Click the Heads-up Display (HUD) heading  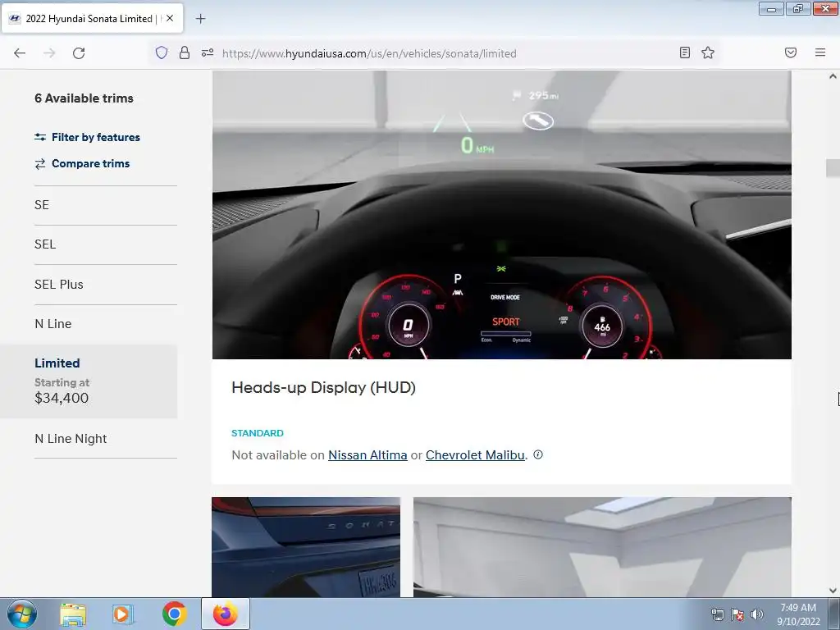pos(323,387)
